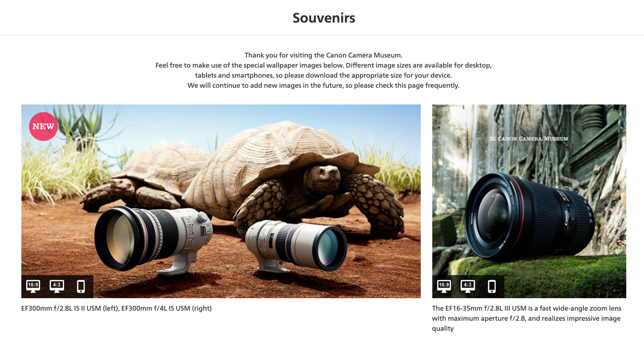Click the 'Feel free to make use' sentence
This screenshot has width=644, height=337.
pyautogui.click(x=323, y=70)
